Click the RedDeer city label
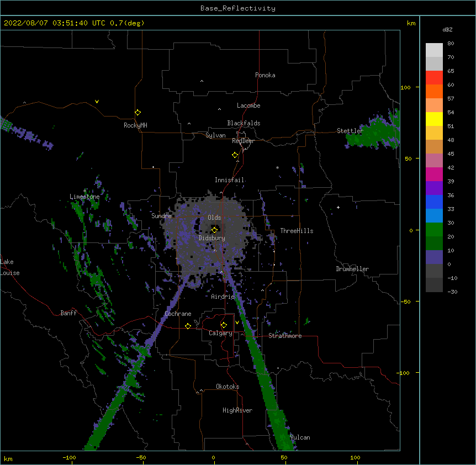476x465 pixels. pyautogui.click(x=243, y=141)
